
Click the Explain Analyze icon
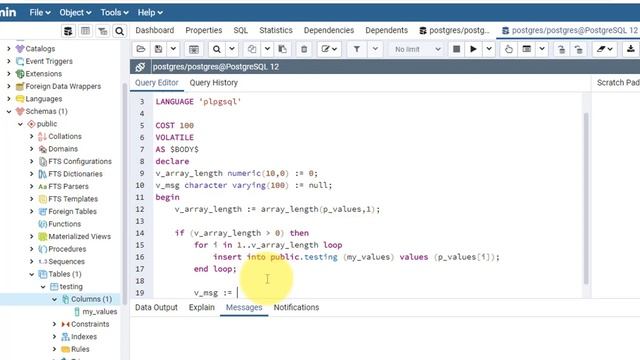tap(527, 49)
